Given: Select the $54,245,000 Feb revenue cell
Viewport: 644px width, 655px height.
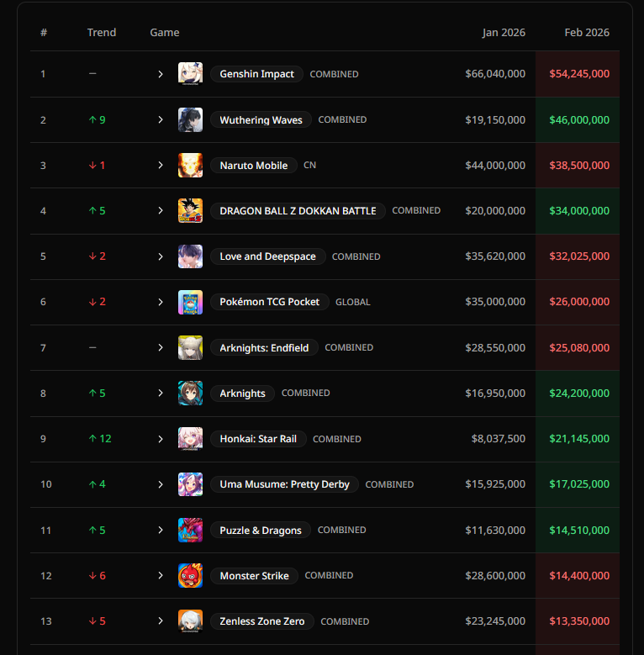Looking at the screenshot, I should (x=579, y=74).
